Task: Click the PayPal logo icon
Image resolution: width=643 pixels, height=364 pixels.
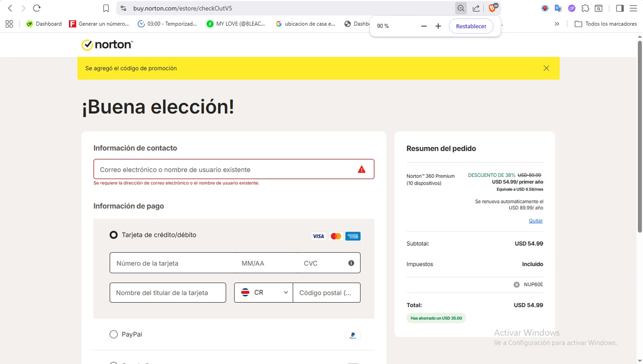Action: click(x=353, y=336)
